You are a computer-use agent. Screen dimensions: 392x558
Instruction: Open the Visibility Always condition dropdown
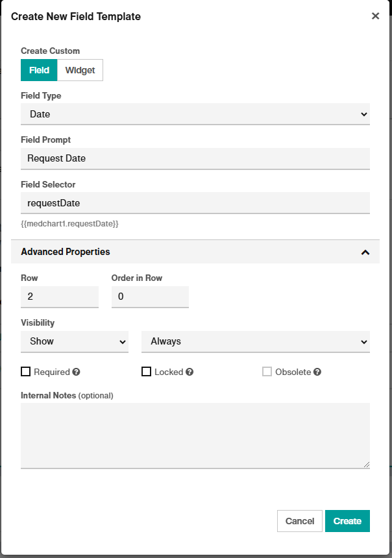(x=255, y=342)
